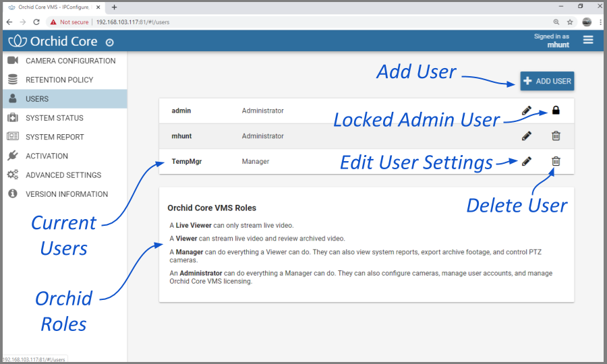Click the Live Viewer role description line

(231, 225)
